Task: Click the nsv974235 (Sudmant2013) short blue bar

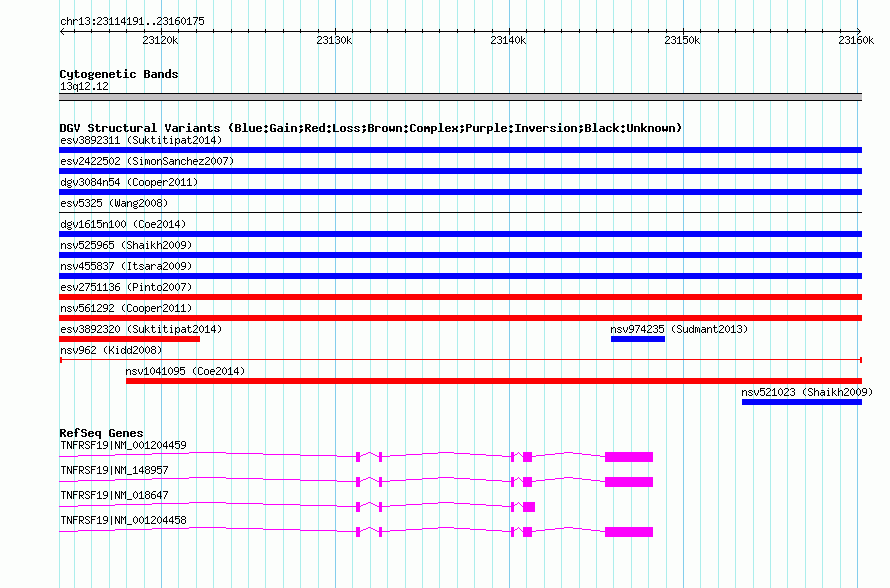Action: click(638, 339)
